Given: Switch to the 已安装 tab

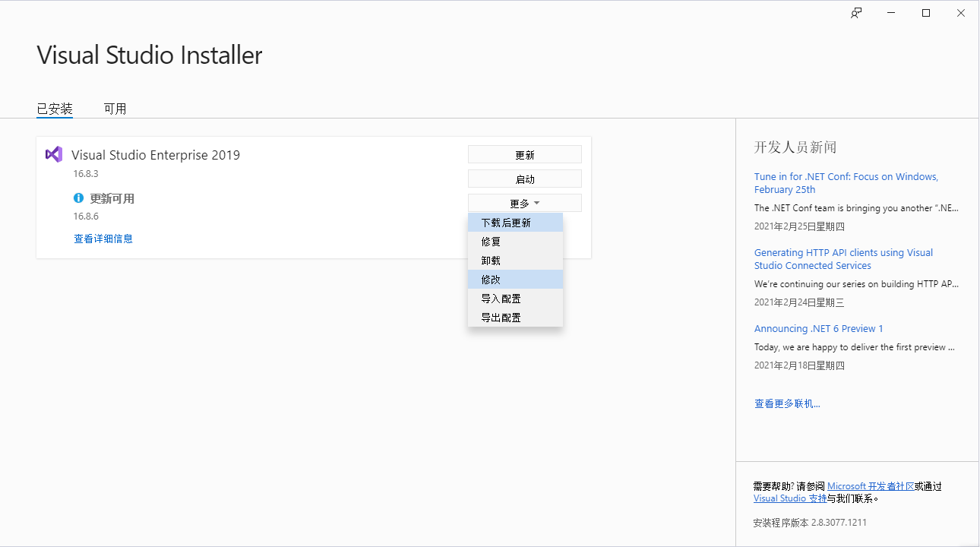Looking at the screenshot, I should pyautogui.click(x=54, y=109).
